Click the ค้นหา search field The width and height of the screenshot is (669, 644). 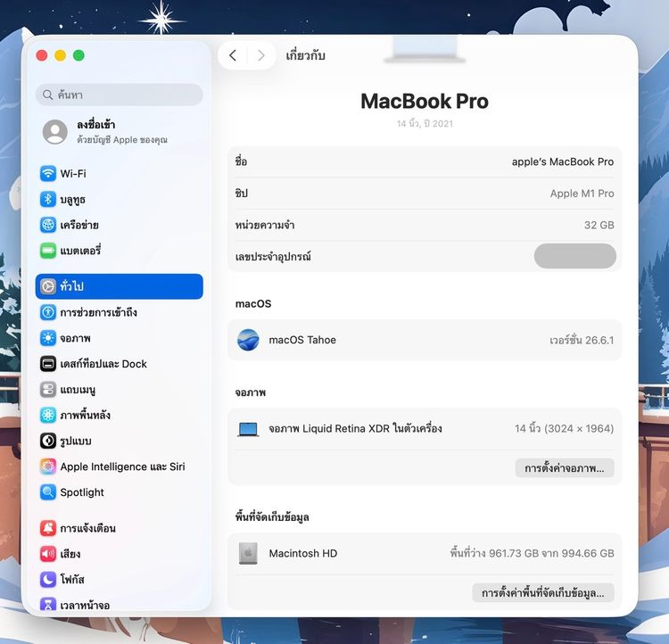[x=120, y=95]
